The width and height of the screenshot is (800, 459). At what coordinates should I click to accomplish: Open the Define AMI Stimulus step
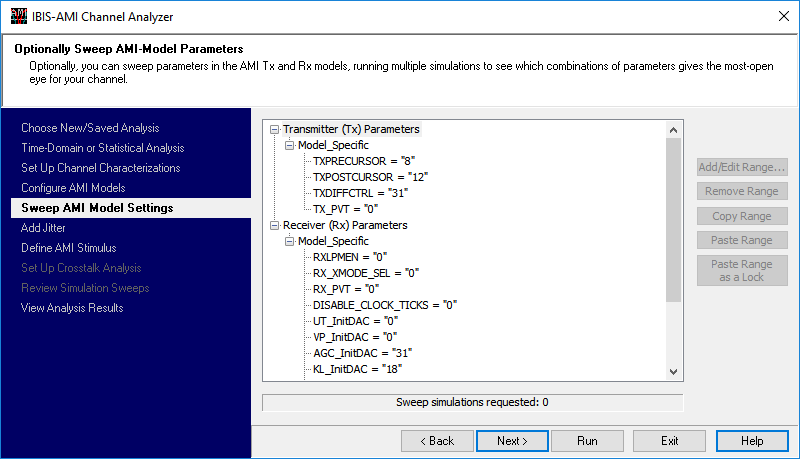point(68,248)
